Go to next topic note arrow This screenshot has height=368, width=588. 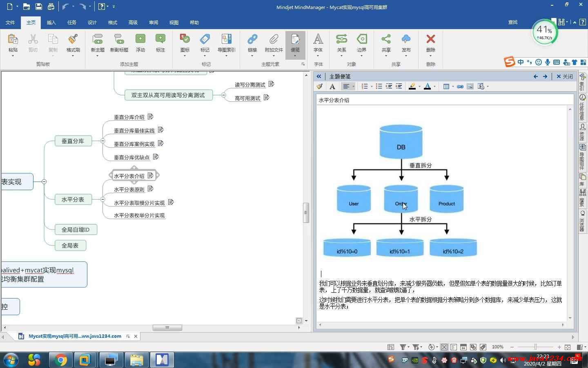click(x=545, y=76)
